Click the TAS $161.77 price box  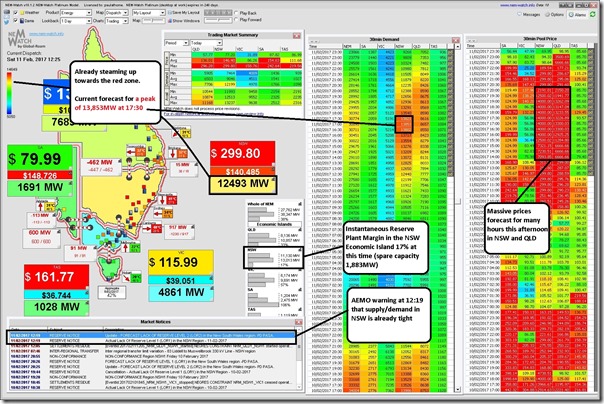coord(56,277)
